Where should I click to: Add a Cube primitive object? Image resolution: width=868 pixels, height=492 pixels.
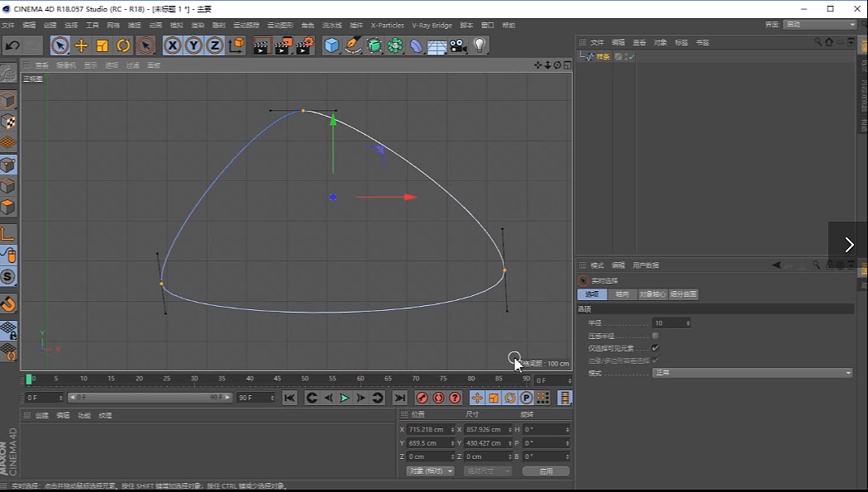tap(331, 45)
